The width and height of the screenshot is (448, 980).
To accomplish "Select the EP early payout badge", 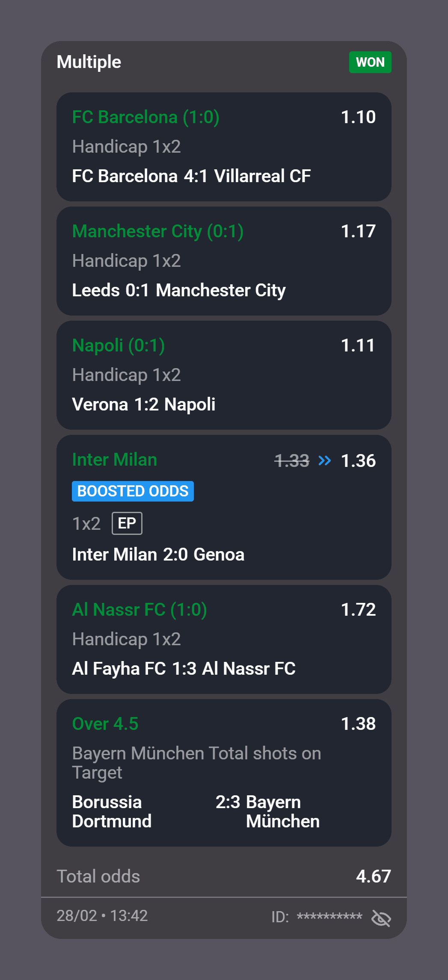I will coord(127,523).
